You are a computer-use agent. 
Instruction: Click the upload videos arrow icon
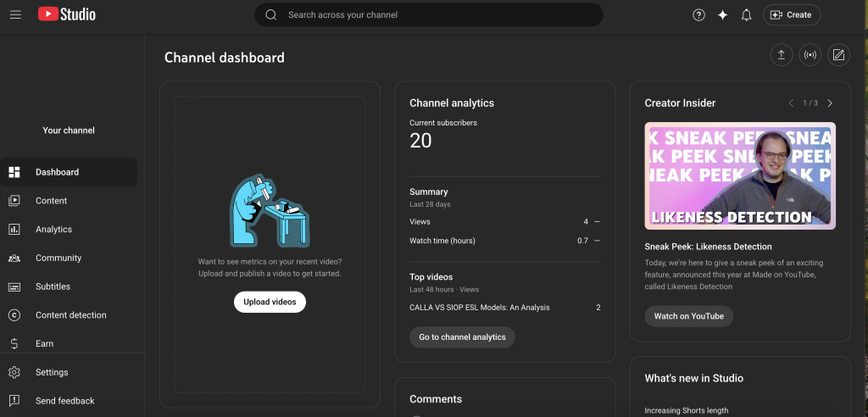click(x=781, y=55)
